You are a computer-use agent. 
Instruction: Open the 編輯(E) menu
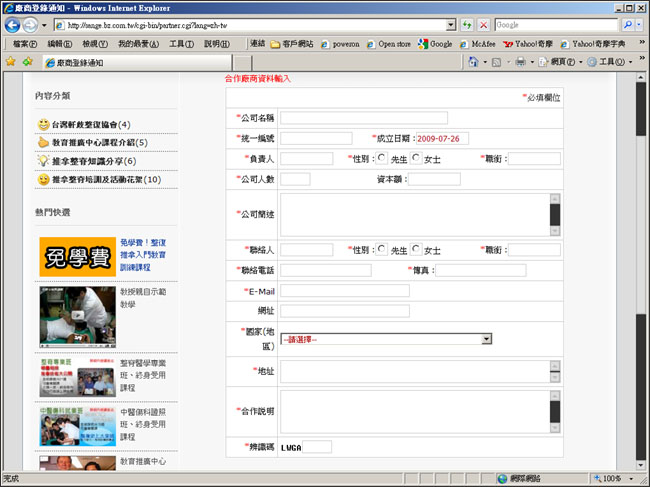[x=59, y=44]
